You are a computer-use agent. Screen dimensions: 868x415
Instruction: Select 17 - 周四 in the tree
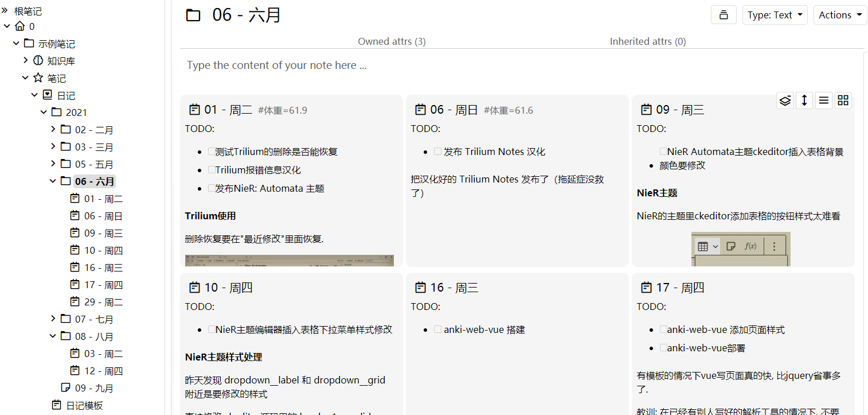point(103,285)
